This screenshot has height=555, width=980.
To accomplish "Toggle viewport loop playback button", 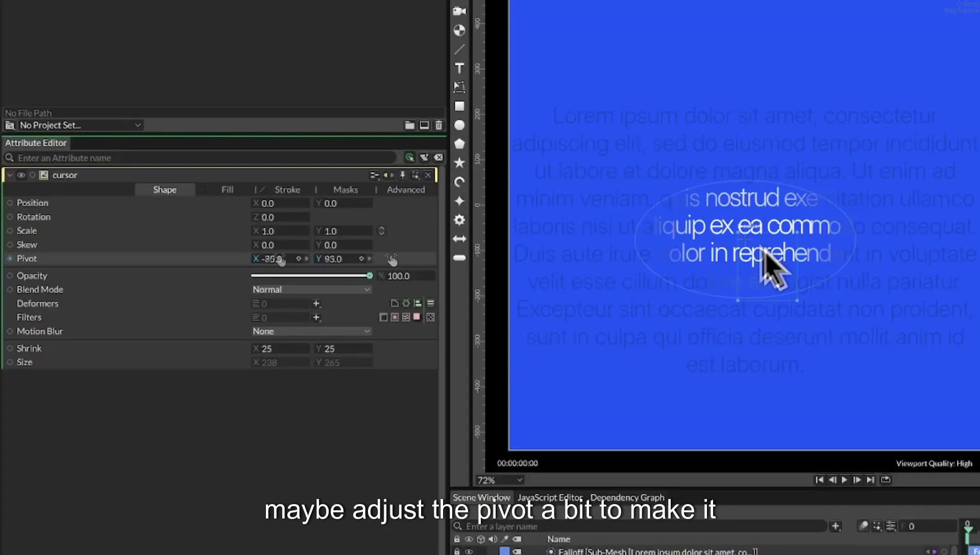I will tap(886, 480).
